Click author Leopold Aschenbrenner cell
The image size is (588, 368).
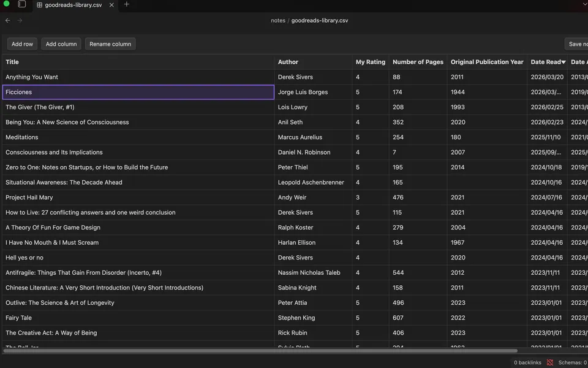(x=313, y=182)
